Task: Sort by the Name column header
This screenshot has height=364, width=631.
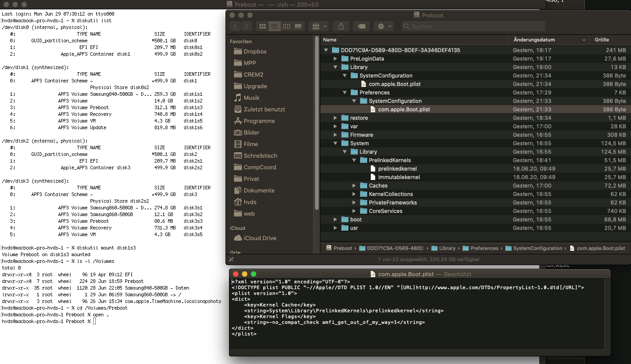Action: (414, 40)
